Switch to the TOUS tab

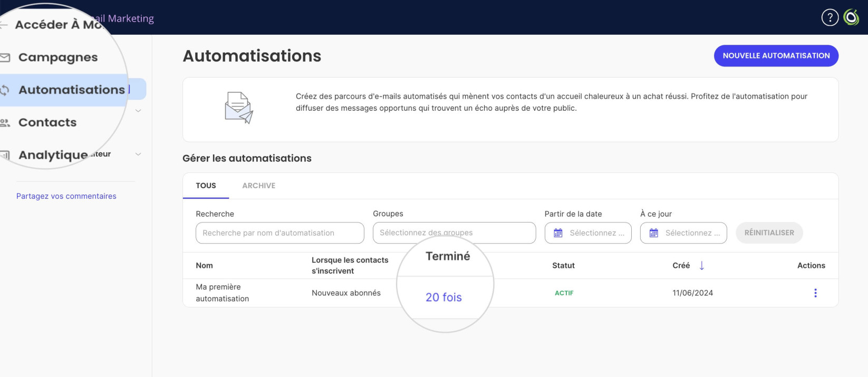206,186
